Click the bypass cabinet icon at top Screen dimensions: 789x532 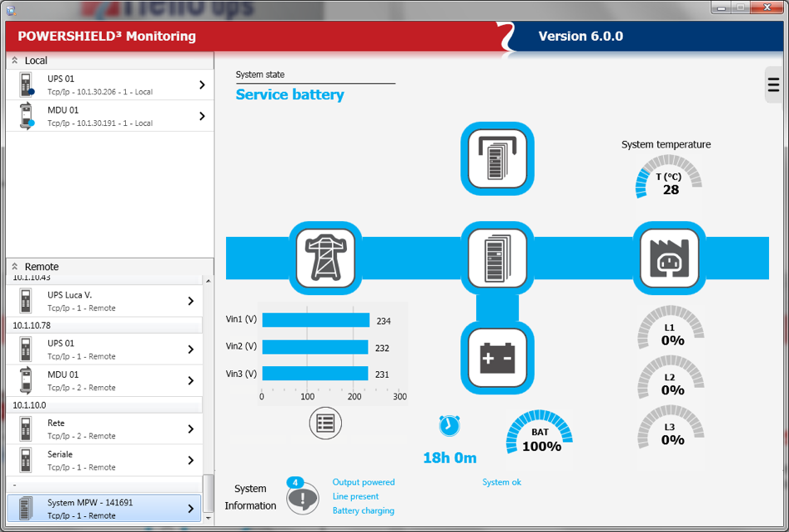coord(497,158)
